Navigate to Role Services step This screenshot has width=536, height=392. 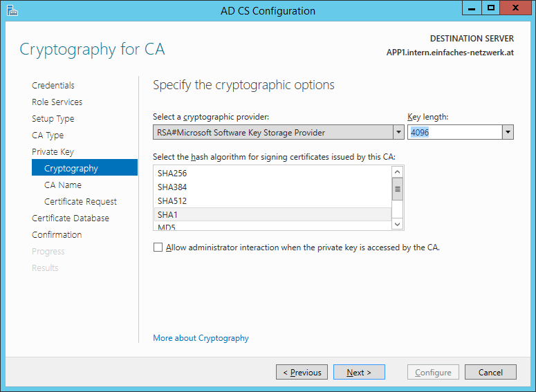(x=57, y=102)
